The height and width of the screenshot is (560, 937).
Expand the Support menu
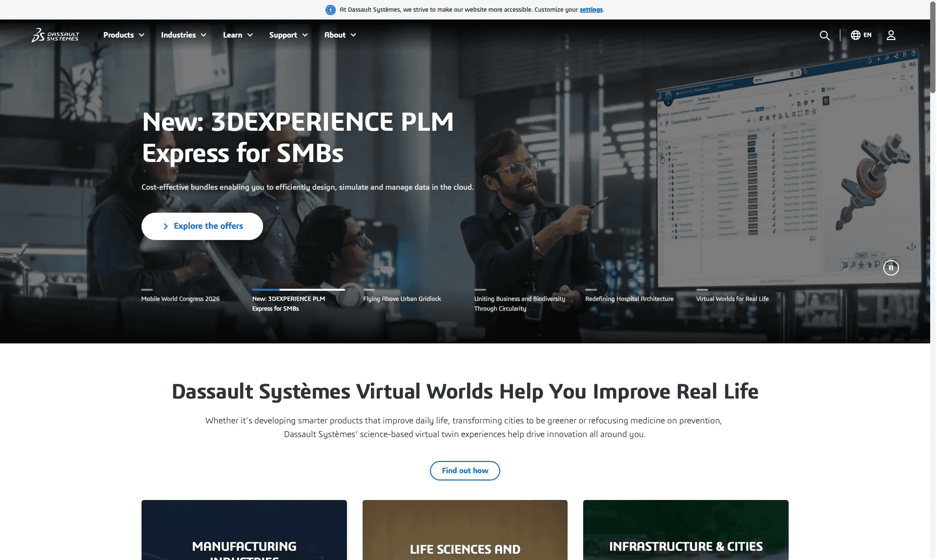point(288,35)
